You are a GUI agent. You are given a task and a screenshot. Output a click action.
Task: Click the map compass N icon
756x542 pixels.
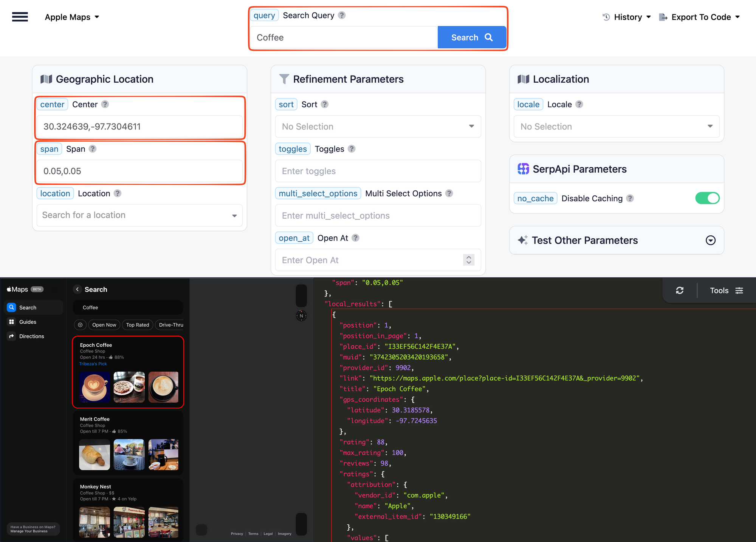301,316
